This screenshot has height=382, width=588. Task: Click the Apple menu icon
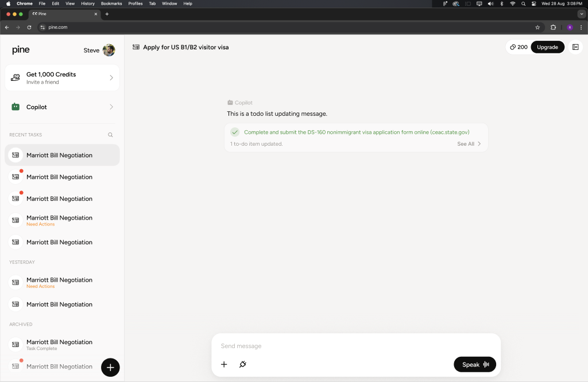(x=8, y=3)
